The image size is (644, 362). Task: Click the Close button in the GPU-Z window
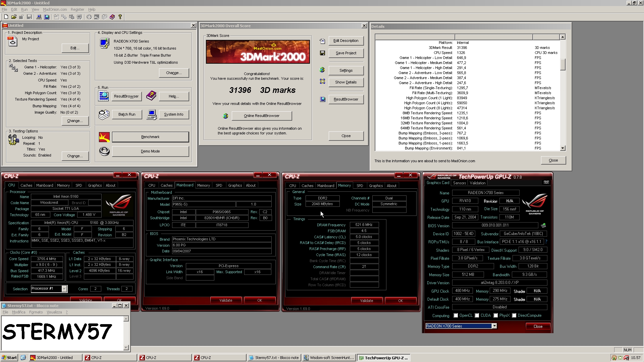(538, 326)
